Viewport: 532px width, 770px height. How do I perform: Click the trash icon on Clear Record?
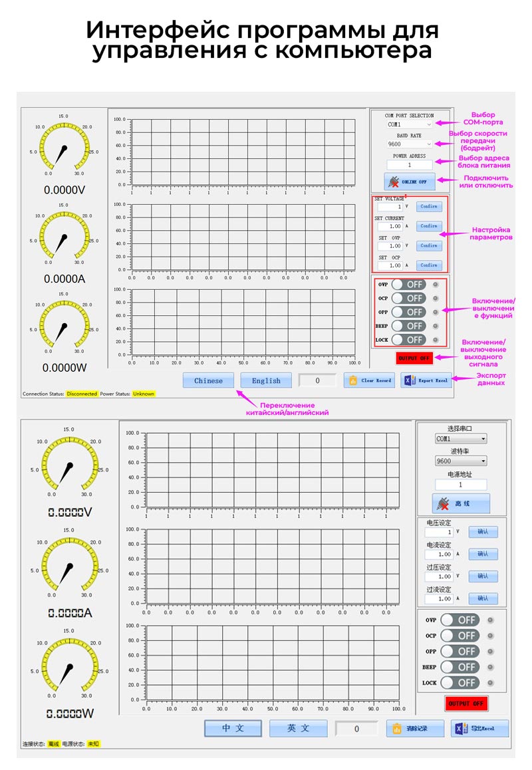[x=352, y=380]
